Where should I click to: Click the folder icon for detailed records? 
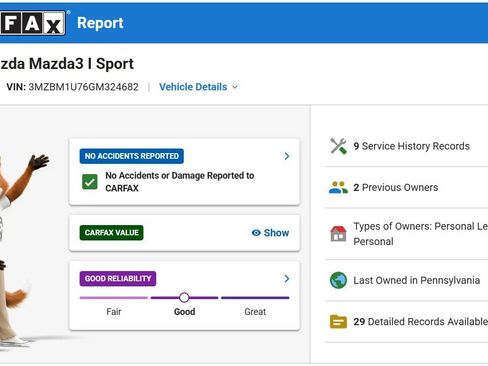[x=338, y=322]
